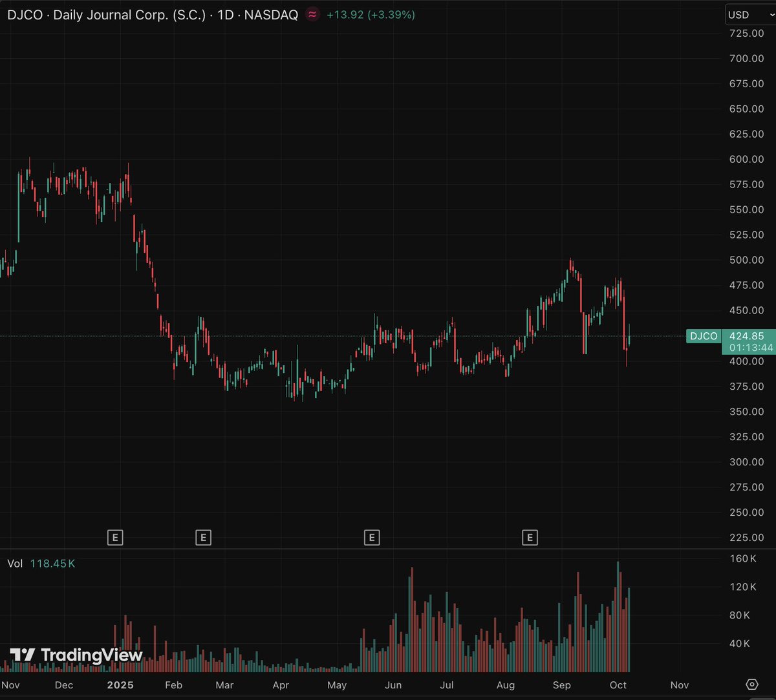Click the pink approximation badge next to NASDAQ
This screenshot has height=700, width=776.
(x=312, y=14)
